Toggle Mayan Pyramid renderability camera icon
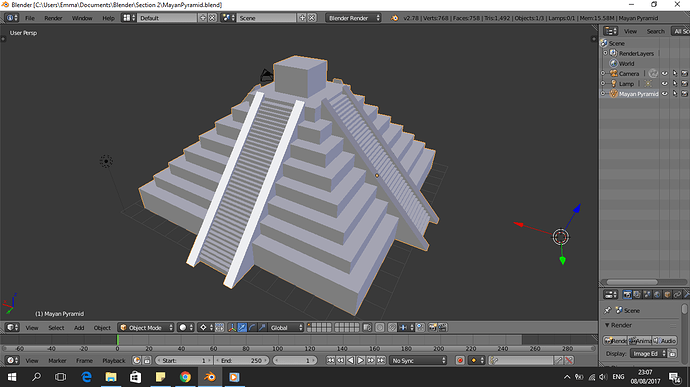 click(x=684, y=94)
